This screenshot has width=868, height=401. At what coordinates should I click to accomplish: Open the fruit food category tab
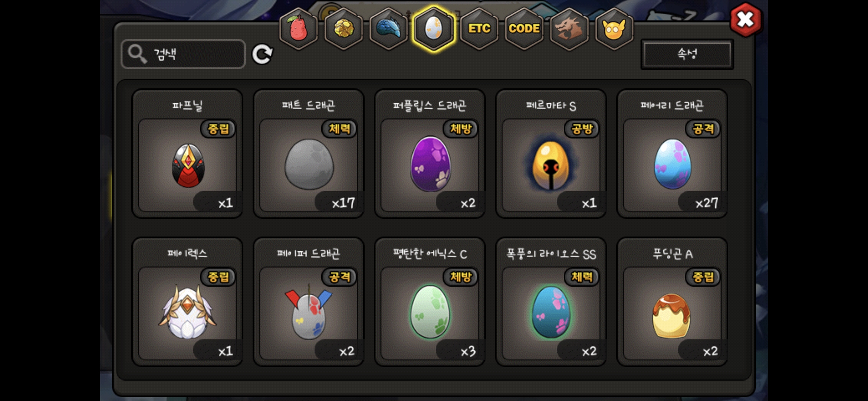pyautogui.click(x=299, y=29)
